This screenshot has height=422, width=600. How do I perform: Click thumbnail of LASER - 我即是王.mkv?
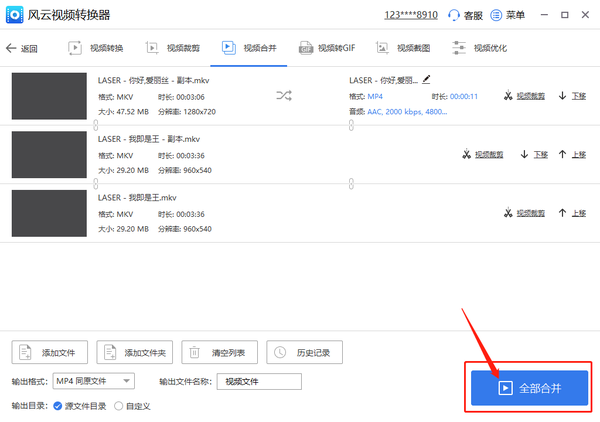(x=49, y=213)
